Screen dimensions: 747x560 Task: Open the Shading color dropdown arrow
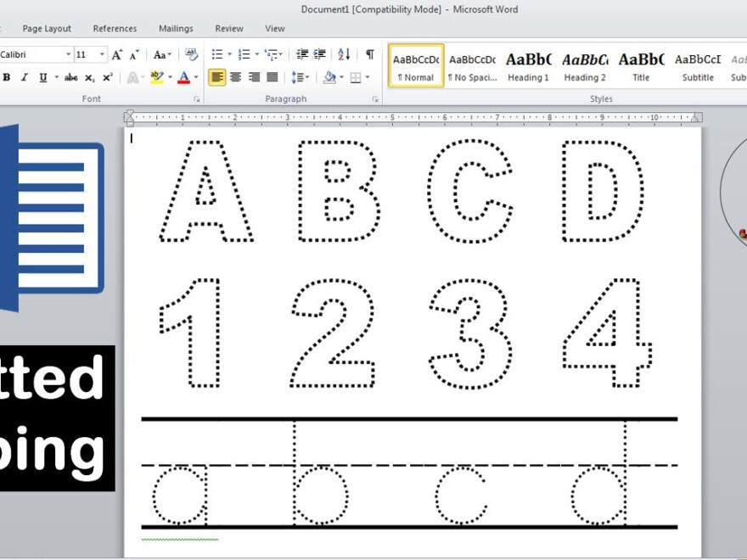point(341,77)
